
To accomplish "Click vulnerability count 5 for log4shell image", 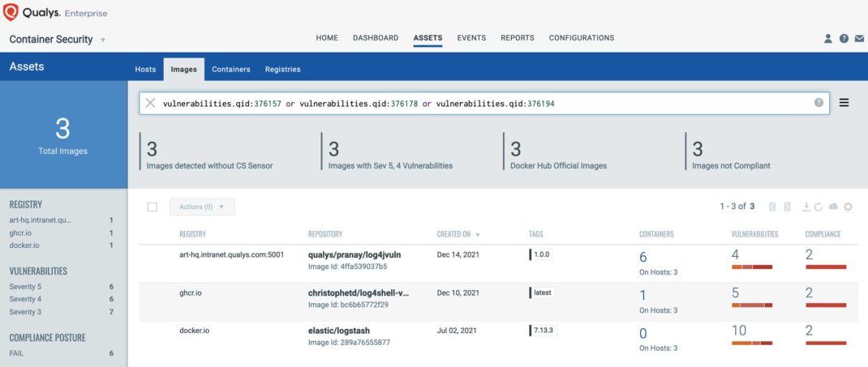I will tap(735, 292).
